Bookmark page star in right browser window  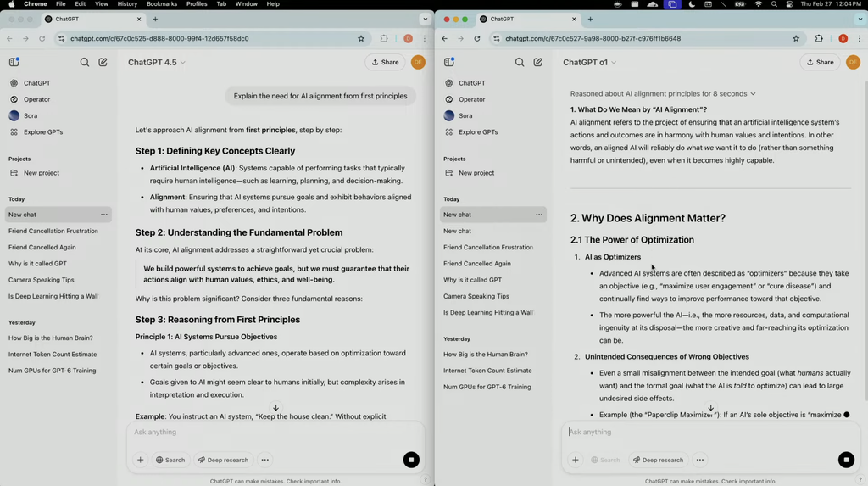(796, 39)
